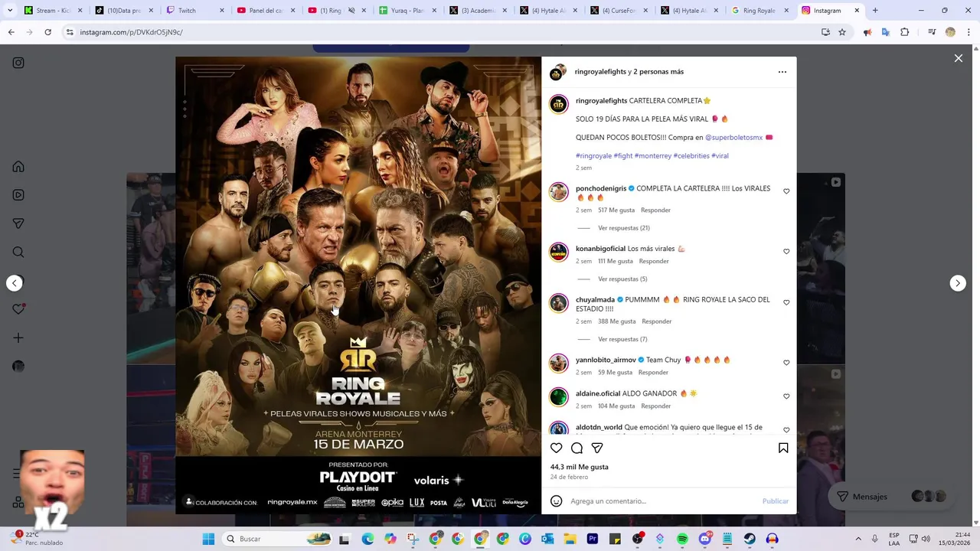The width and height of the screenshot is (980, 551).
Task: Expand Ver respuestas (5)
Action: pos(622,279)
